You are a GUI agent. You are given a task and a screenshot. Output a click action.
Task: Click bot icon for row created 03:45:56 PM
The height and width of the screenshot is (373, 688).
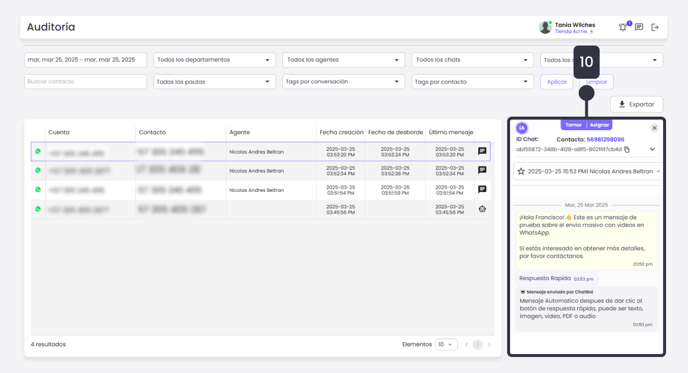coord(482,209)
